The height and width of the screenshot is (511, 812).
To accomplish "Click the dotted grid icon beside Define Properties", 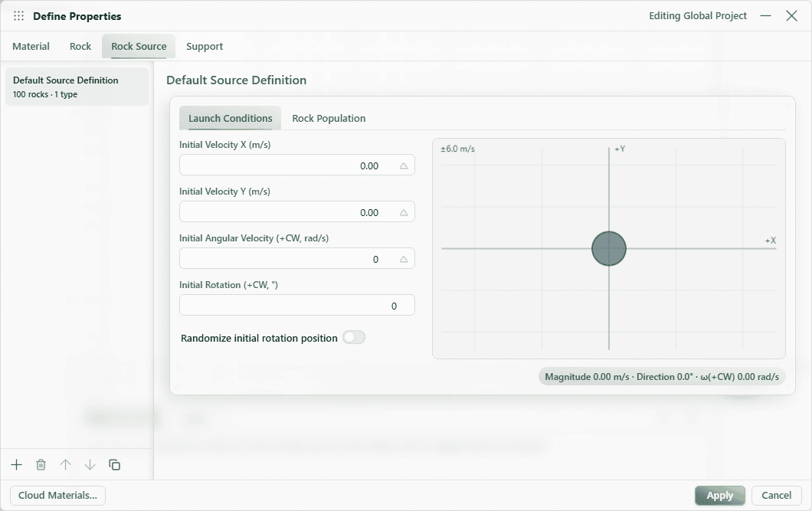I will (x=18, y=16).
